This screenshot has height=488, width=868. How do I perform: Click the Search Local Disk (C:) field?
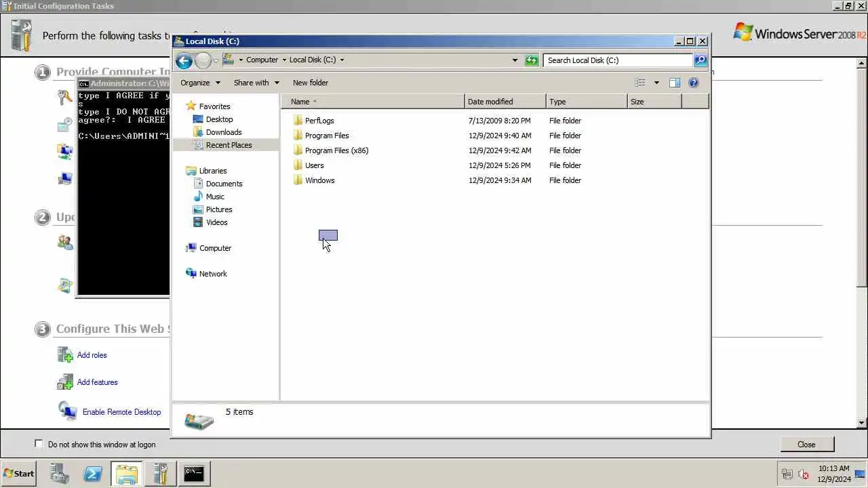(x=618, y=60)
